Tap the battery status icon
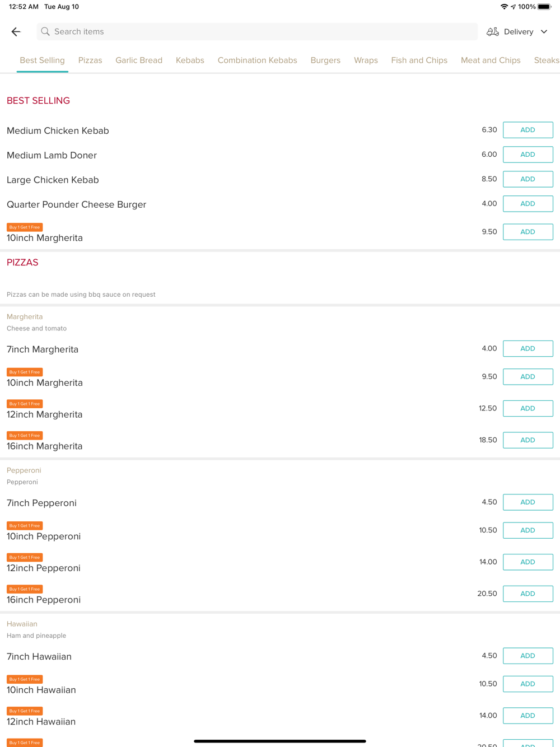This screenshot has width=560, height=747. (544, 7)
